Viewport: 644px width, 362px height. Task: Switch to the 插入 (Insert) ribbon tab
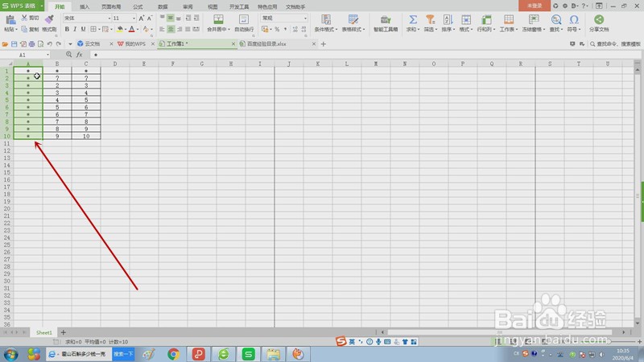point(85,6)
